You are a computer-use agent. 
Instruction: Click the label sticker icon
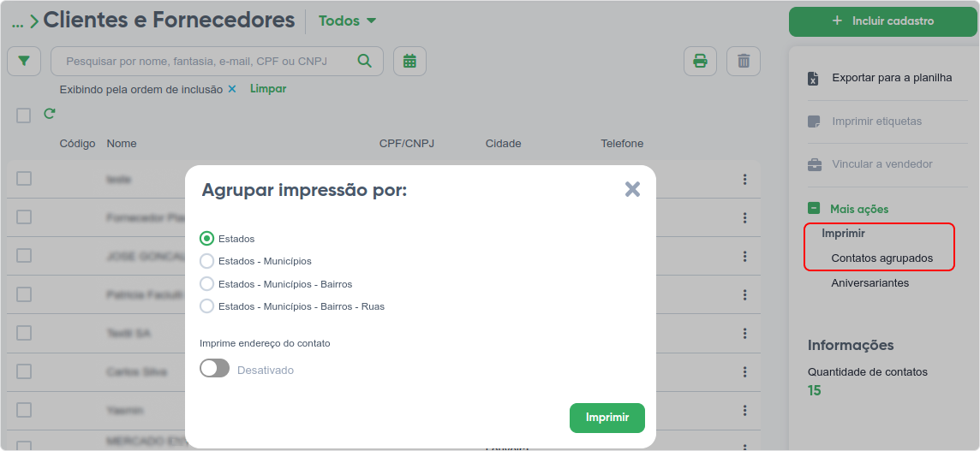point(814,122)
